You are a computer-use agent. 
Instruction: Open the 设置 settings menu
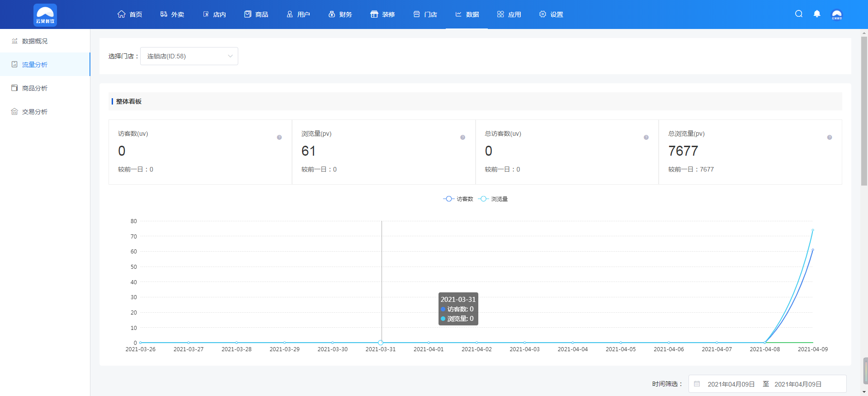tap(551, 14)
